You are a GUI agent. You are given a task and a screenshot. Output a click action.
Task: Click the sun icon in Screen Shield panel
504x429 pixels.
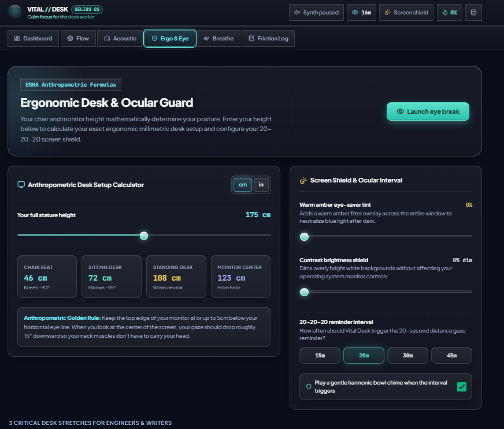click(303, 181)
